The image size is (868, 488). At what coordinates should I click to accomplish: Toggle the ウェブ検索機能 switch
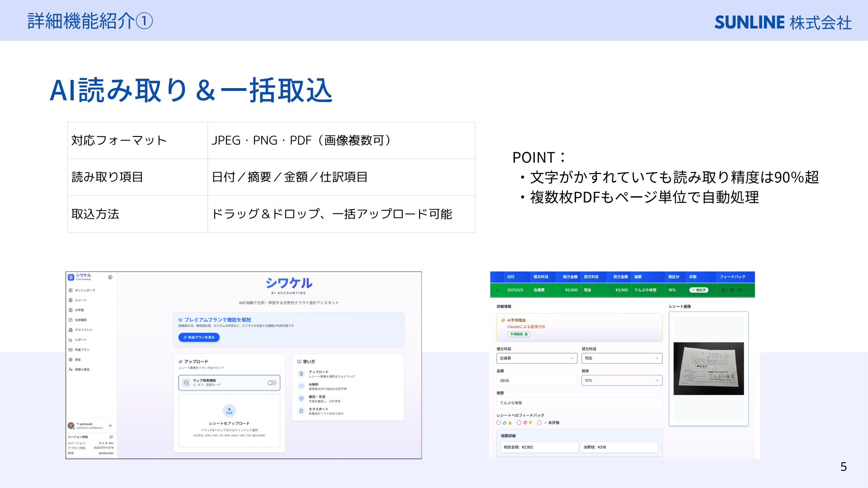pyautogui.click(x=272, y=383)
